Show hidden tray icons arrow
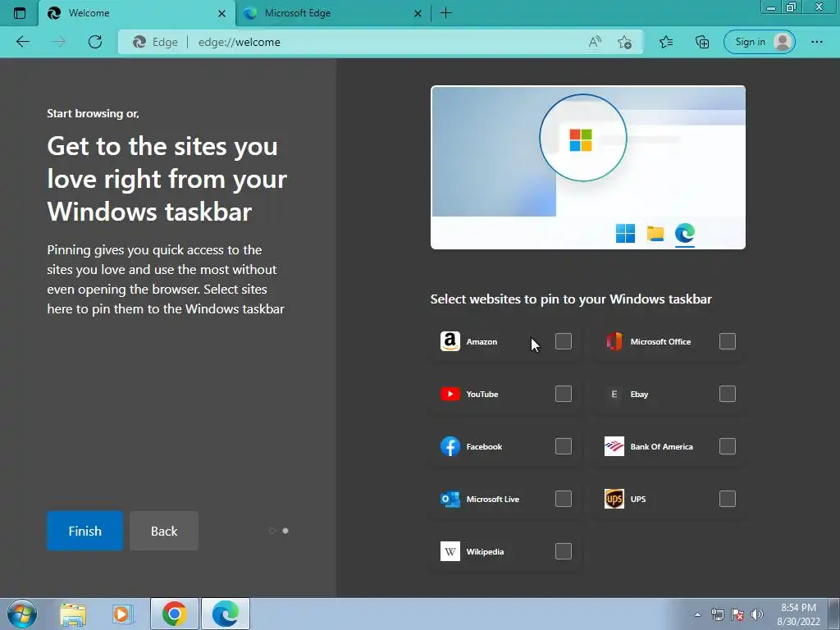The image size is (840, 630). (697, 614)
